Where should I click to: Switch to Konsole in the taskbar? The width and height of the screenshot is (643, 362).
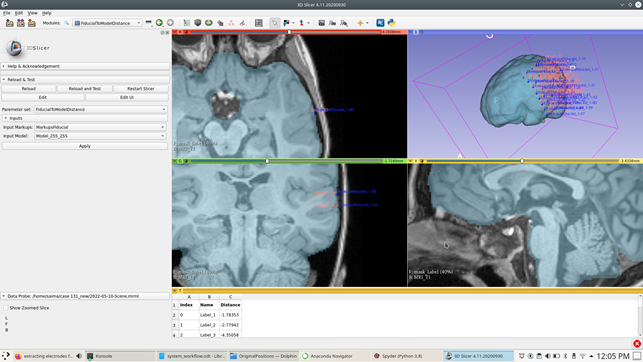[120, 356]
